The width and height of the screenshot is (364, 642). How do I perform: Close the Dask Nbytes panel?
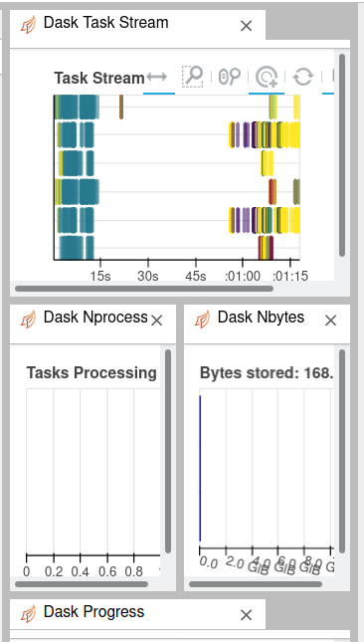pyautogui.click(x=330, y=321)
